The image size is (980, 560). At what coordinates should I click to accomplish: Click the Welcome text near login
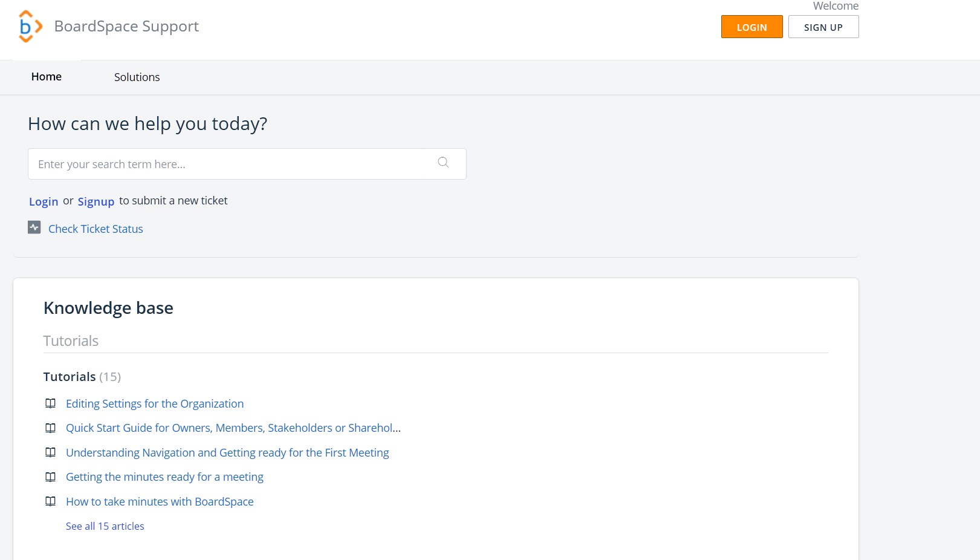(836, 6)
